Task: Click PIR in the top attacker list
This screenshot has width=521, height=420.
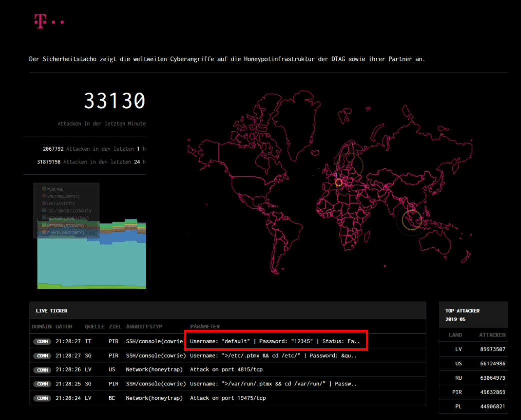Action: pos(457,392)
